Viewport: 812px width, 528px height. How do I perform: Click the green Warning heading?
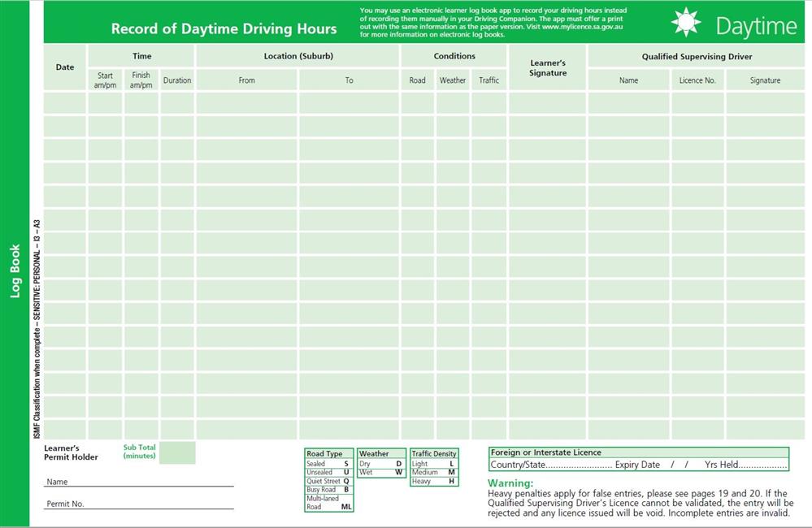(x=510, y=483)
